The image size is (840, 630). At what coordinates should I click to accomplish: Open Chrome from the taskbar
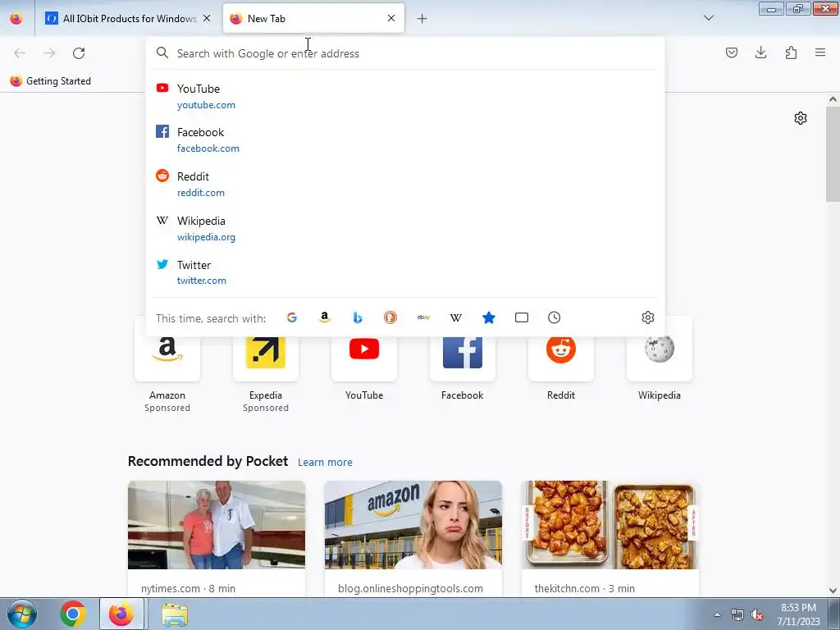coord(73,614)
